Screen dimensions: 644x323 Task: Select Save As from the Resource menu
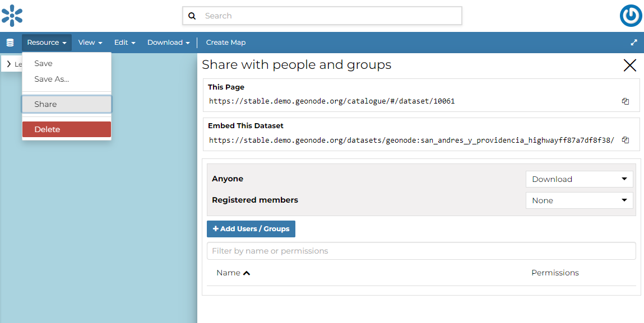[52, 79]
